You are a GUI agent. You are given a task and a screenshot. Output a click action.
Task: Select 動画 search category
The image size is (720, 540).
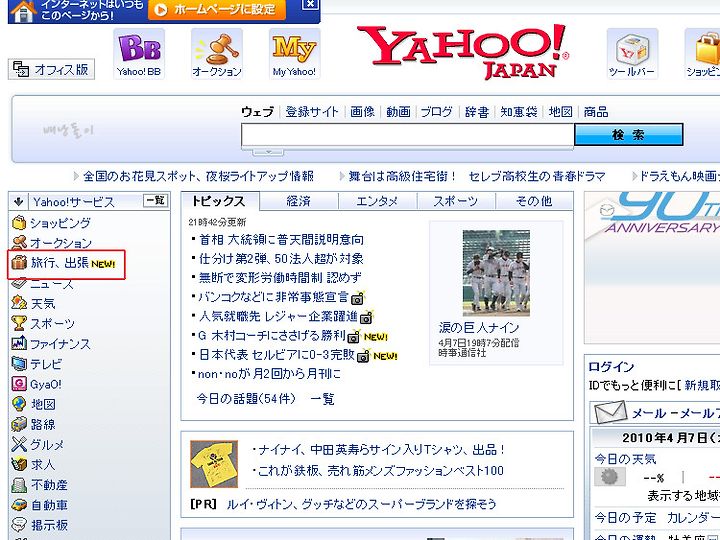[398, 112]
